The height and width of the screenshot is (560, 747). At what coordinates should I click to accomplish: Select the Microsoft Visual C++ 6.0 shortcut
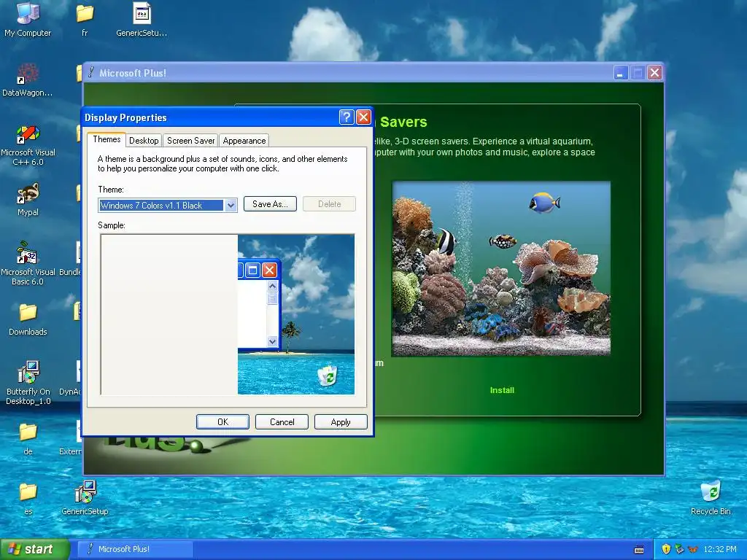[x=28, y=144]
